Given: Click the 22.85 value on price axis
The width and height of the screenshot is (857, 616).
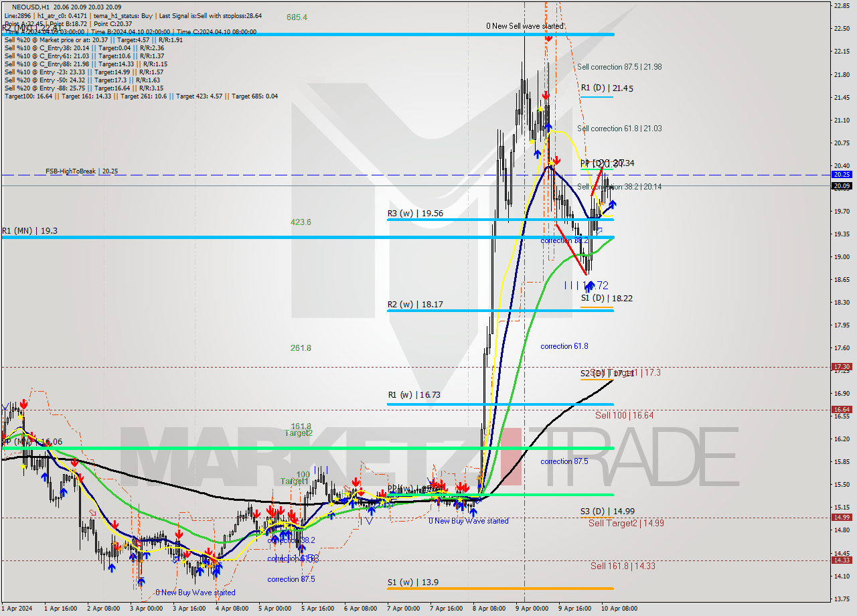Looking at the screenshot, I should [842, 5].
